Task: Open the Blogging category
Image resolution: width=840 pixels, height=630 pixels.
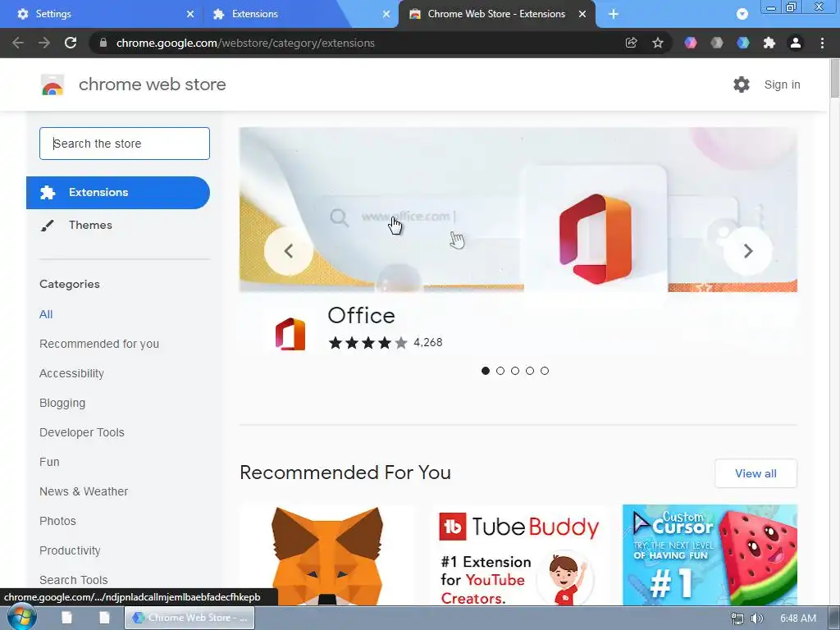Action: coord(62,403)
